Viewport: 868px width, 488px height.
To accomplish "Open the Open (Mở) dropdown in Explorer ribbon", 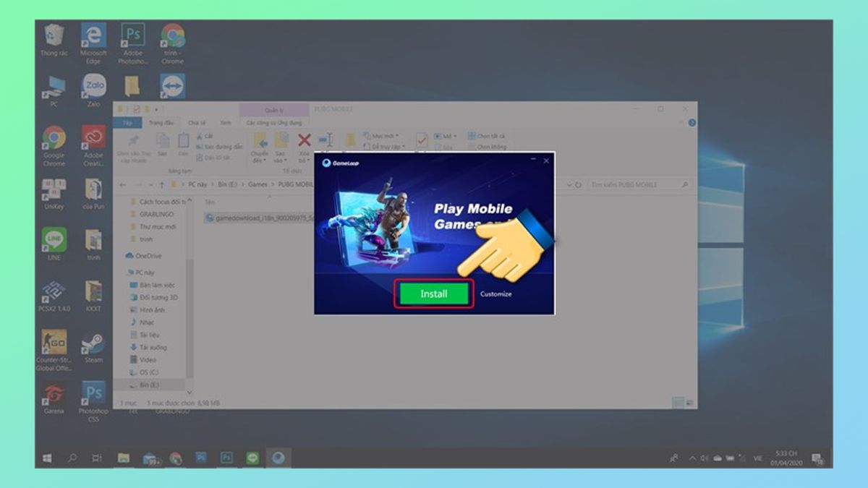I will 444,136.
